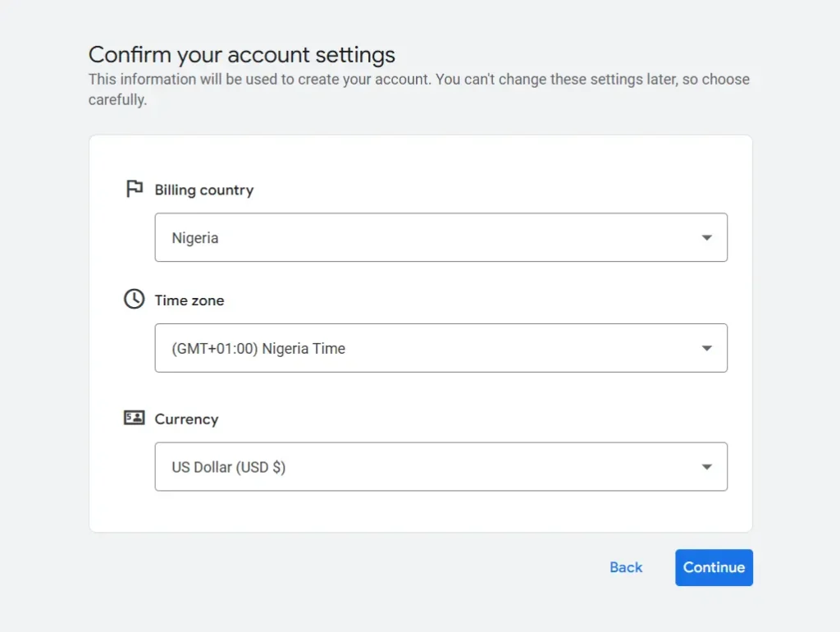Click the clock icon beside Time zone
The height and width of the screenshot is (632, 840).
click(x=134, y=299)
